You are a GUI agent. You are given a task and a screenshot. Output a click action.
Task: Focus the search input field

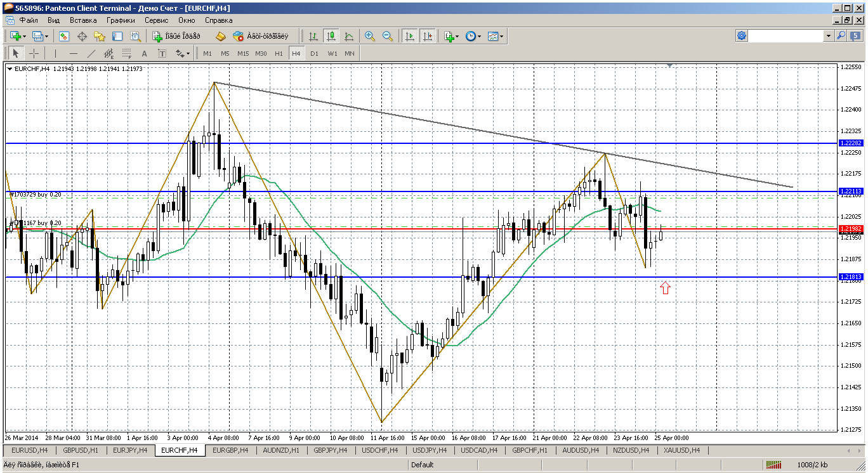(787, 36)
